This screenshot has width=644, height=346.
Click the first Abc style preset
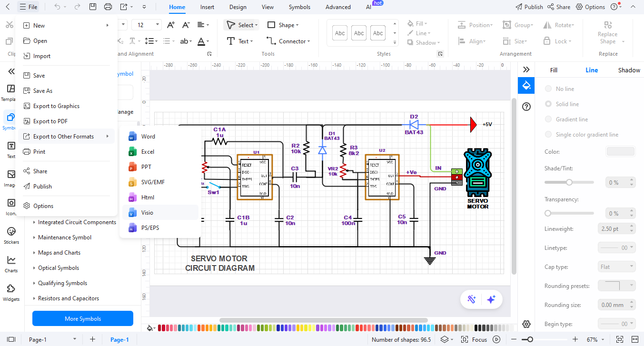[x=340, y=33]
